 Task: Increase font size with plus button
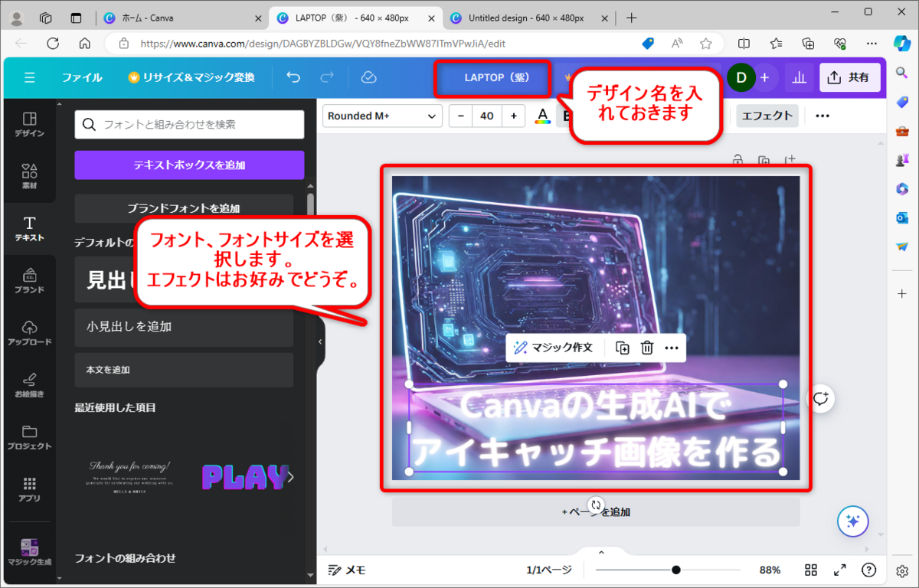(513, 116)
